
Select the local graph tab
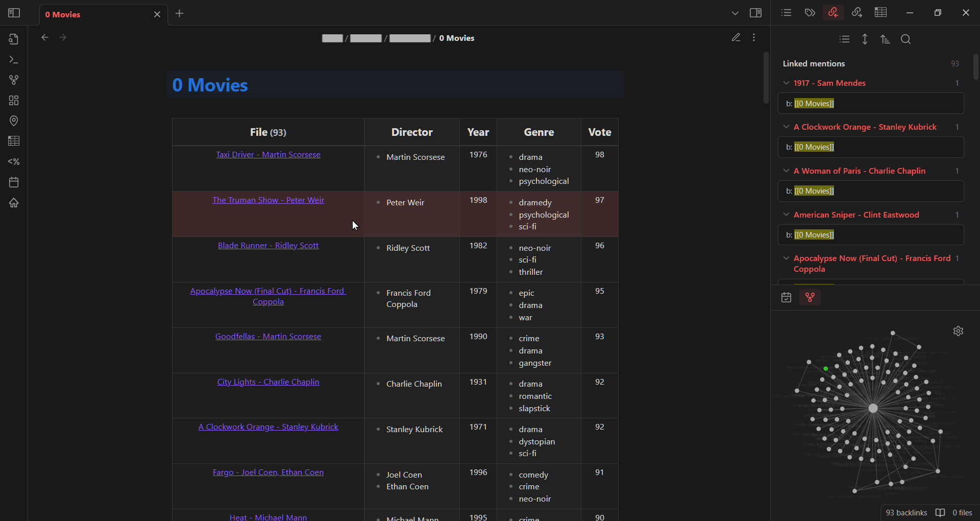click(x=810, y=297)
